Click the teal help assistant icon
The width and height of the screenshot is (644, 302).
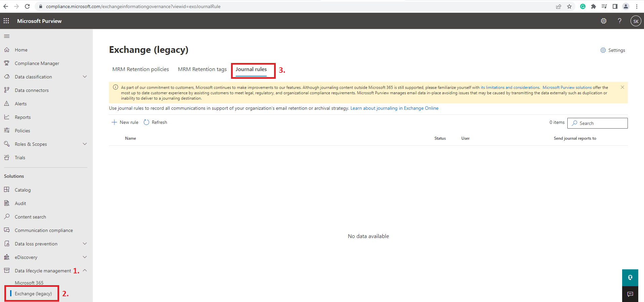630,277
